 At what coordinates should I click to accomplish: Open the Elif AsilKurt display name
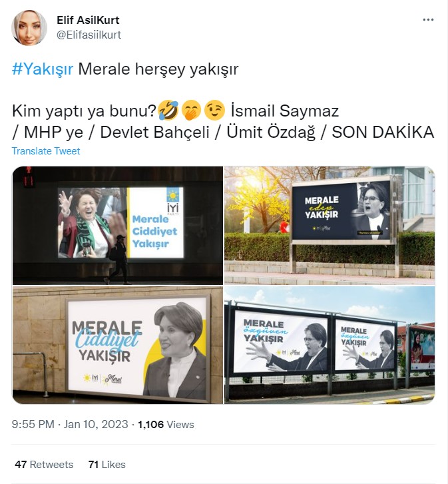(x=88, y=20)
